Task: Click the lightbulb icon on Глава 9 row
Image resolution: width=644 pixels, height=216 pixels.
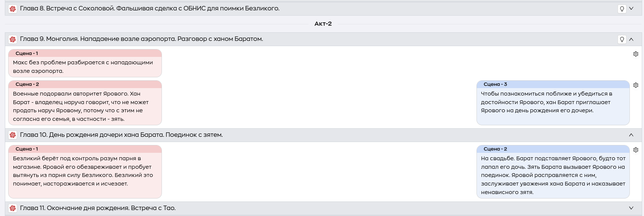Action: [622, 39]
